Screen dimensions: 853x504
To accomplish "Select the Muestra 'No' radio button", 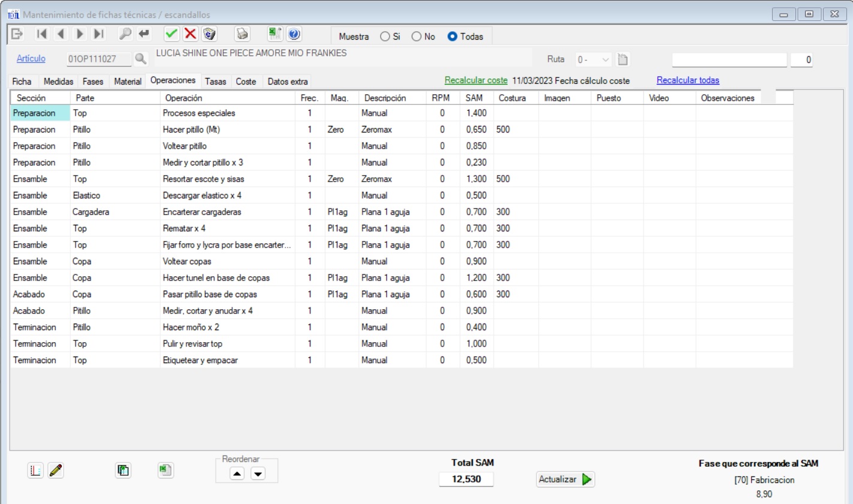I will click(x=417, y=37).
